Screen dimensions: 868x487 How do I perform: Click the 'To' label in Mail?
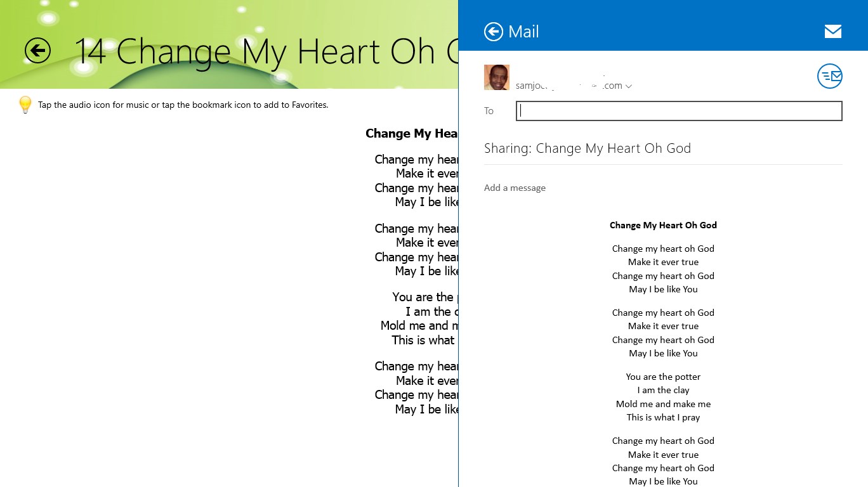489,111
